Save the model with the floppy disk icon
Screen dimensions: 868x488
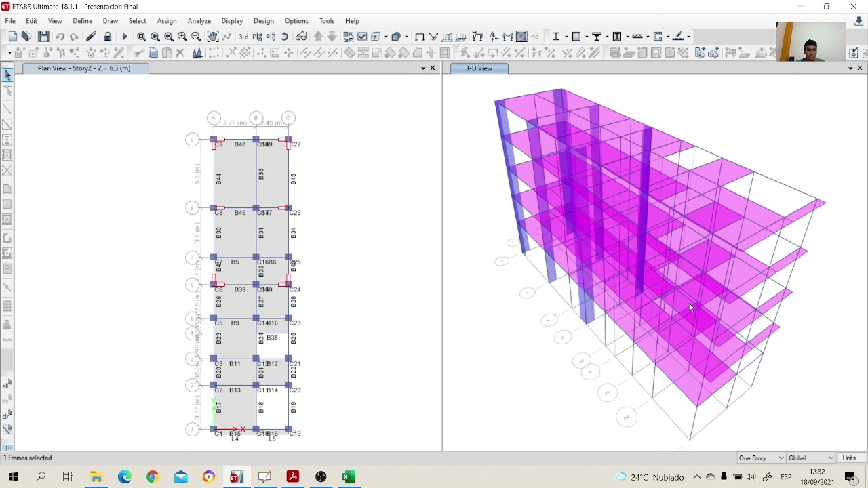point(43,37)
